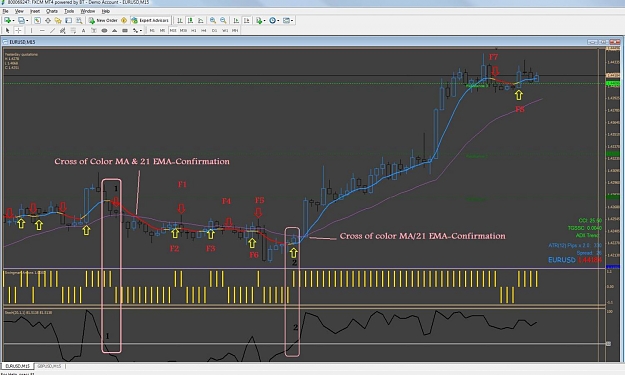
Task: Open the Profiles toolbar icon
Action: (21, 20)
